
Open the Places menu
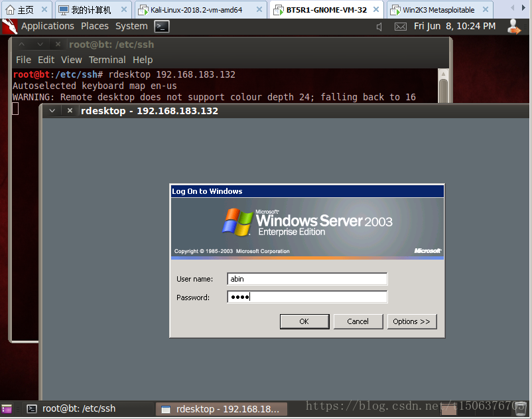pyautogui.click(x=95, y=26)
